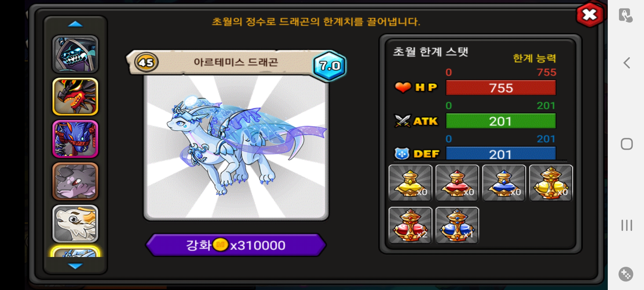Screen dimensions: 644x290
Task: Select the blue dragon with pink frame
Action: pyautogui.click(x=75, y=139)
